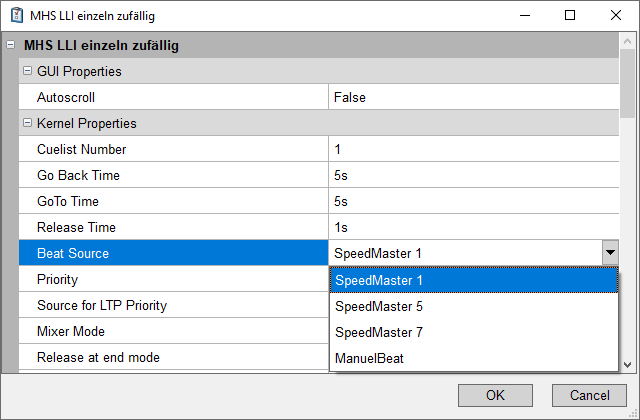Select the Mixer Mode property row
This screenshot has height=420, width=640.
pos(170,332)
